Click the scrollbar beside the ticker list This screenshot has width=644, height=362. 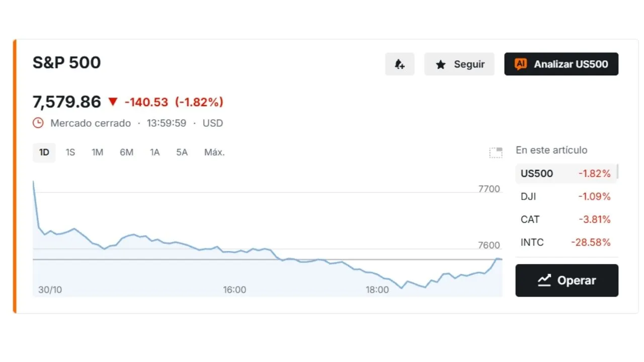click(x=617, y=171)
